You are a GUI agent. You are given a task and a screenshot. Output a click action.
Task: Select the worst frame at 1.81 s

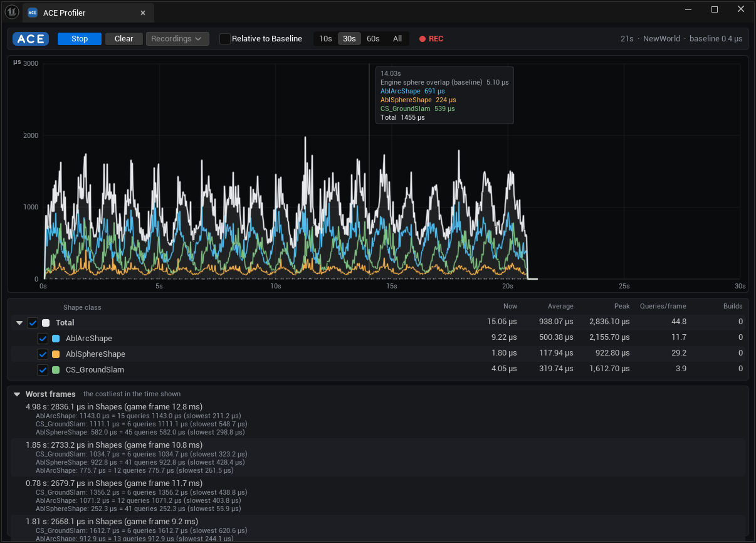tap(378, 529)
